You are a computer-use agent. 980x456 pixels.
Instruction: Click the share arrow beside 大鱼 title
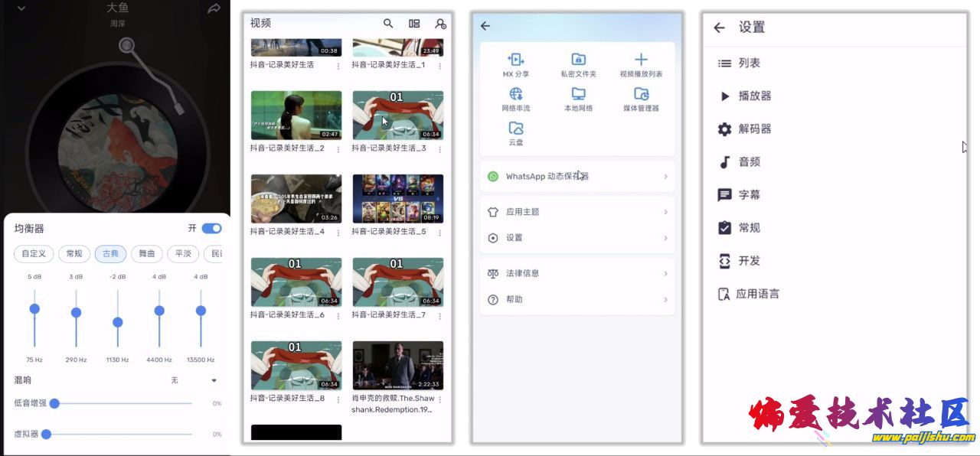point(214,9)
